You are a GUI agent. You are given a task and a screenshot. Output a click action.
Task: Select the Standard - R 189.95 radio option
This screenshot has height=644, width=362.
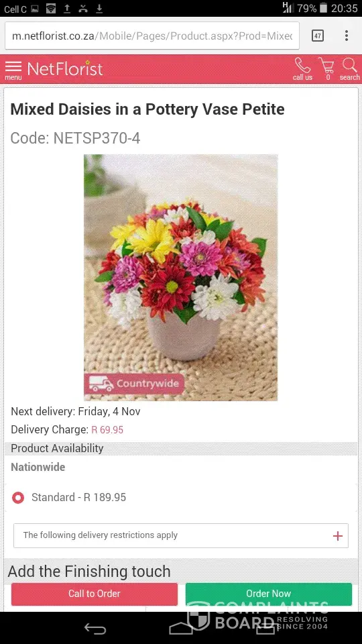18,498
